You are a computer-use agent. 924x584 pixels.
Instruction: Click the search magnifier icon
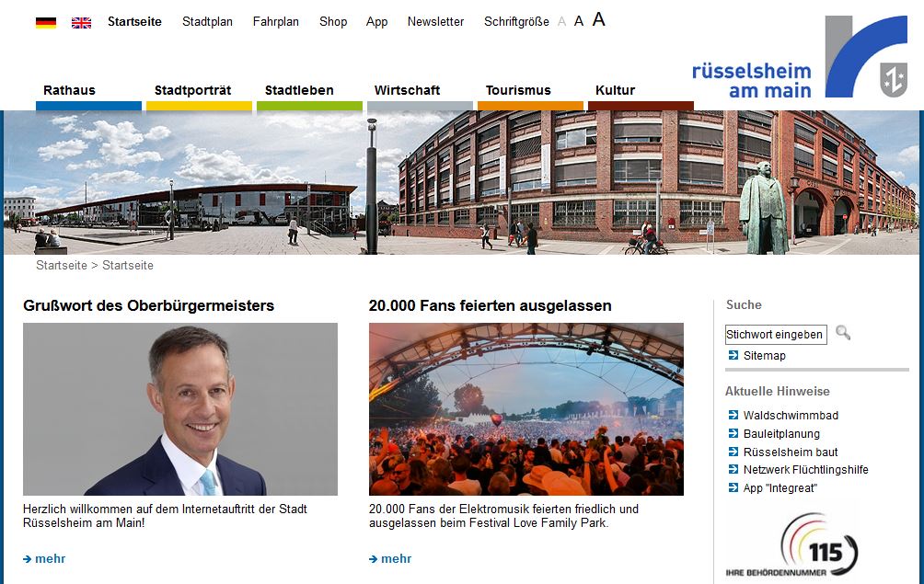coord(843,333)
